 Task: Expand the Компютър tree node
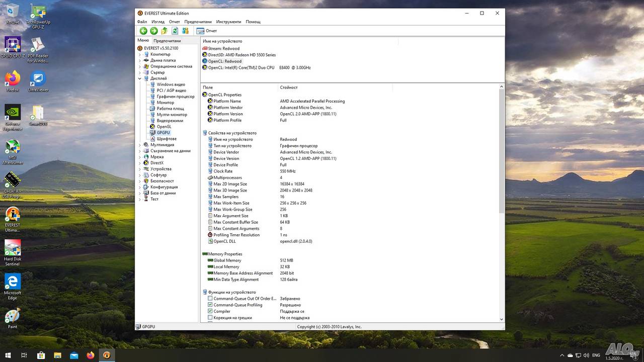pos(140,54)
